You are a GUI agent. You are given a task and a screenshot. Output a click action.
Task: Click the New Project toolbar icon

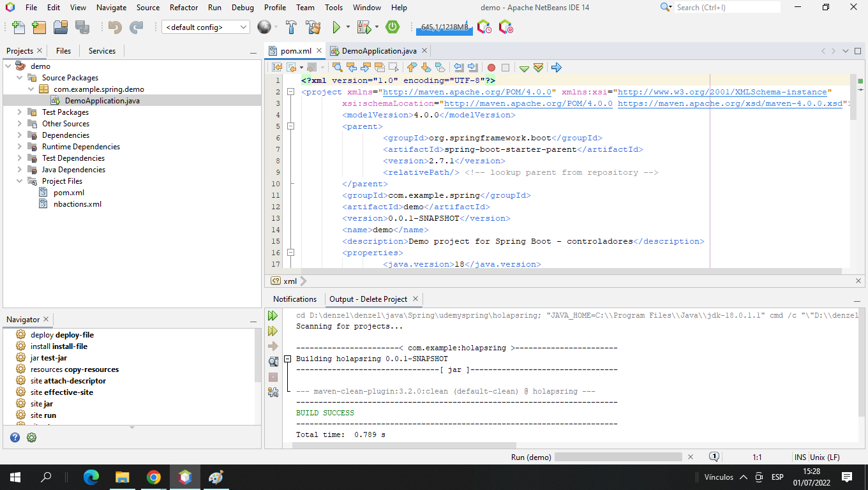(x=39, y=27)
